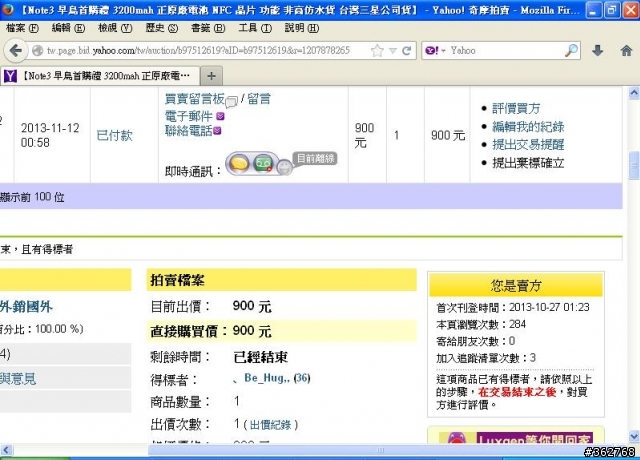Click the globe site identity icon

coord(38,51)
